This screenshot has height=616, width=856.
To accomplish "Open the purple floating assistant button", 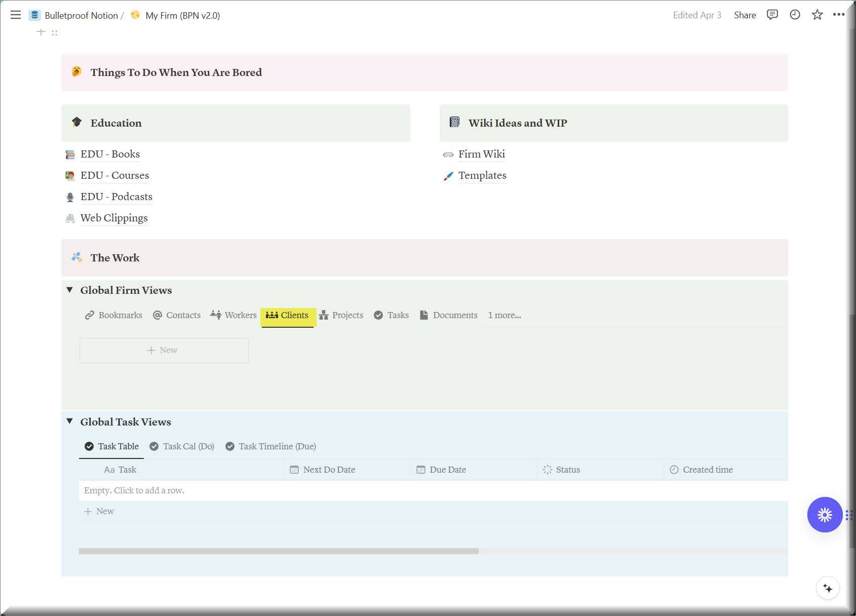I will coord(825,515).
